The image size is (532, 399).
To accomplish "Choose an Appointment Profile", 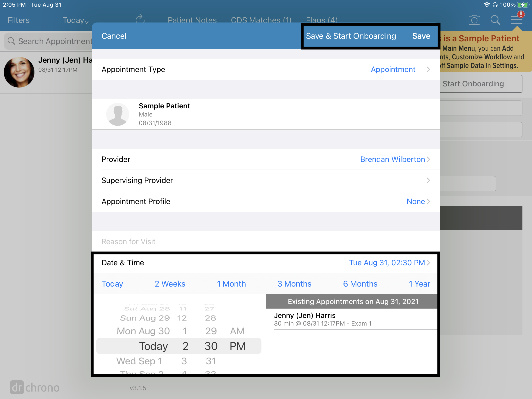I will [x=266, y=201].
